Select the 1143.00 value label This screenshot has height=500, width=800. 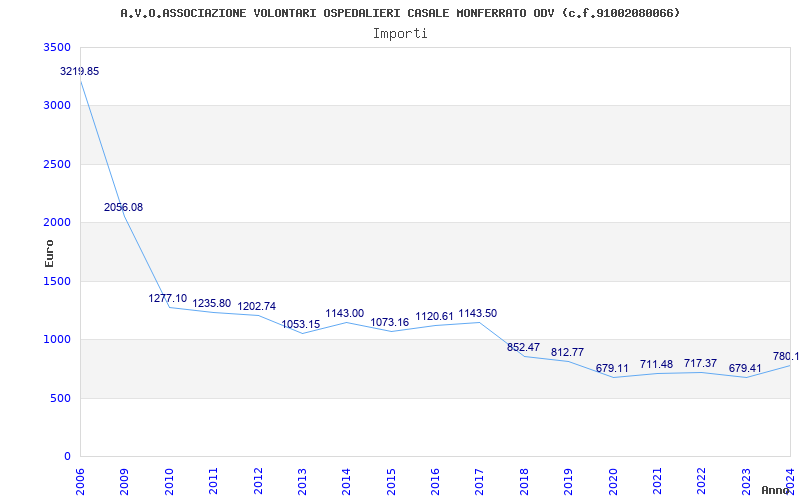coord(345,313)
